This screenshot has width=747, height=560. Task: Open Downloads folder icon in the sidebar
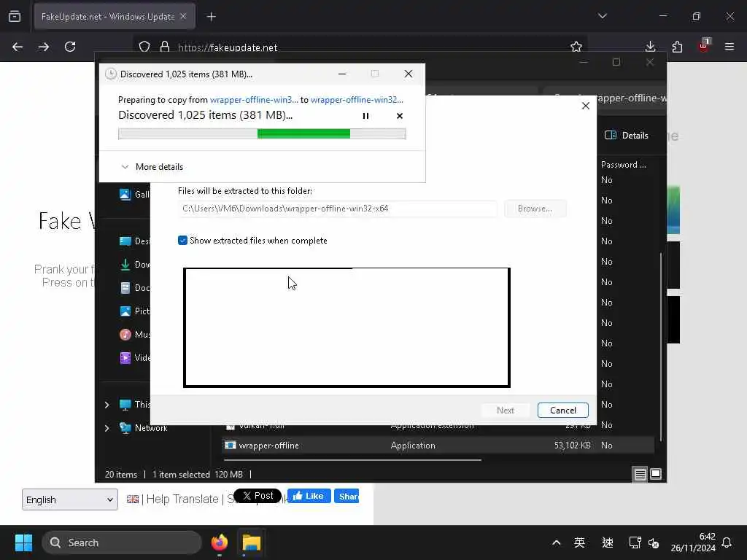[125, 264]
